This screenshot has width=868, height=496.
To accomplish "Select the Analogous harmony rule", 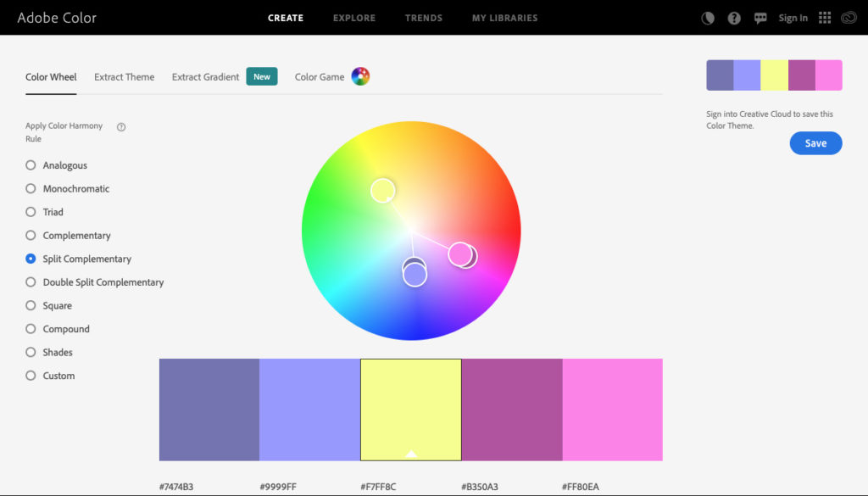I will [x=30, y=165].
